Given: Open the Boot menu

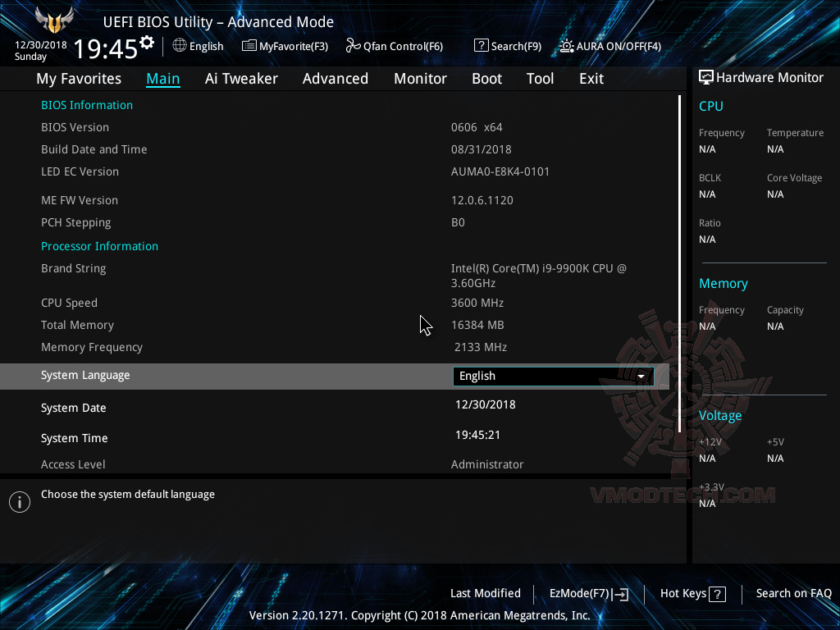Looking at the screenshot, I should click(x=486, y=78).
